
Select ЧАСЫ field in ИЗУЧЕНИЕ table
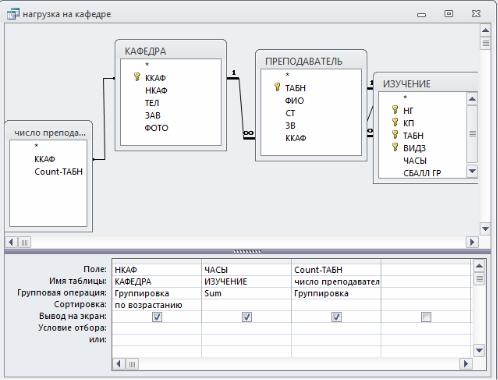(415, 160)
